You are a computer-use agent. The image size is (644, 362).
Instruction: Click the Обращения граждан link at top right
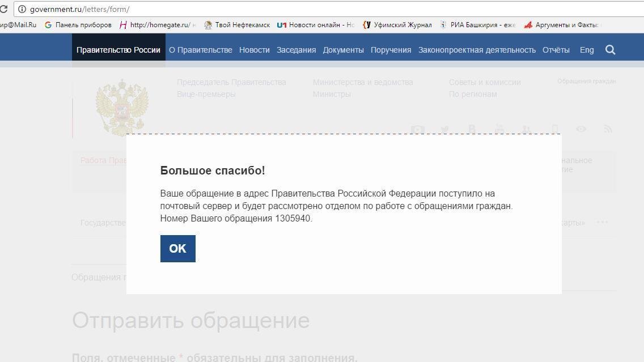coord(586,82)
